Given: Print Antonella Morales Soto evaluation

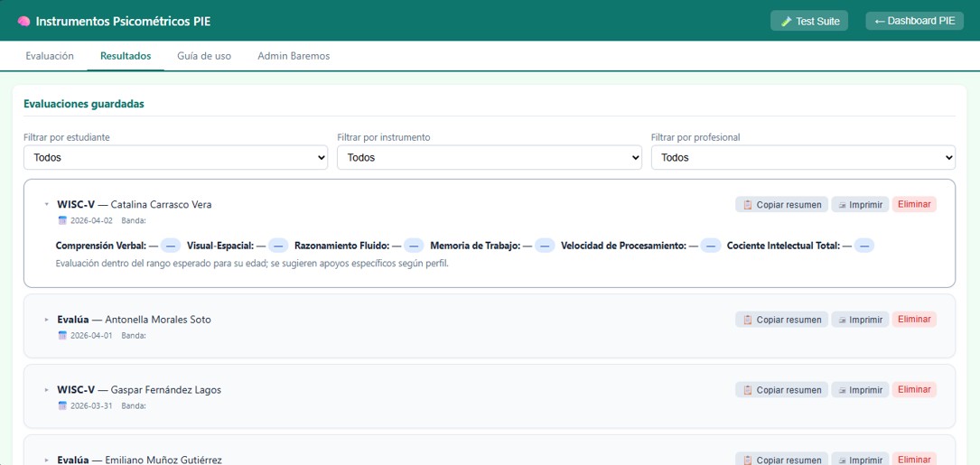Looking at the screenshot, I should pyautogui.click(x=860, y=320).
